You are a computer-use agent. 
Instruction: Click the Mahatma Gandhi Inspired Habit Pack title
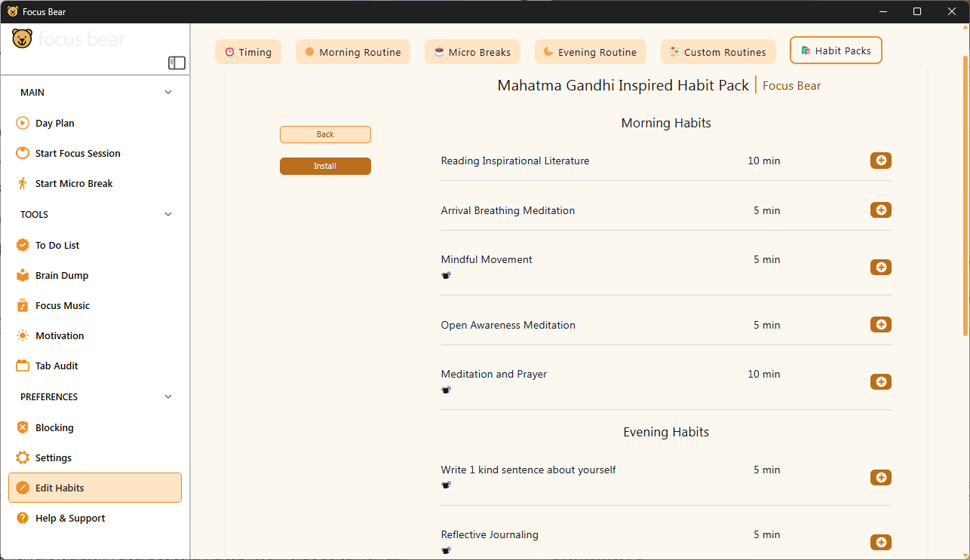tap(623, 85)
